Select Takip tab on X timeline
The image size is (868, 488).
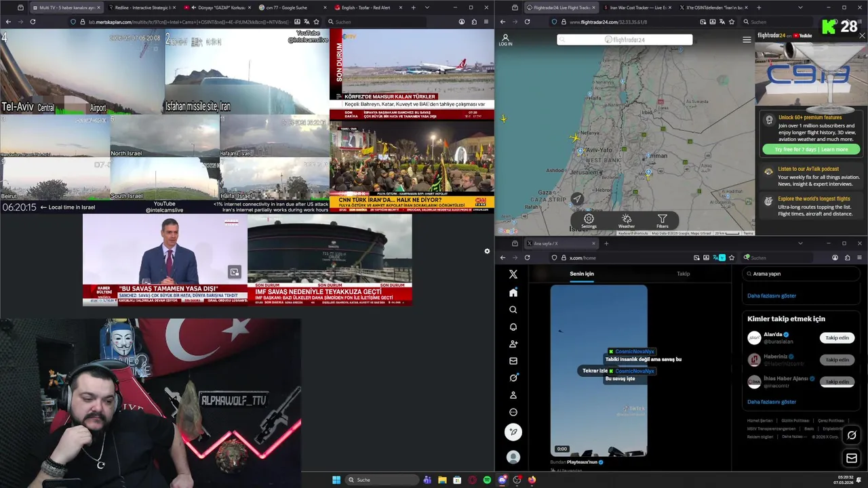pyautogui.click(x=683, y=274)
